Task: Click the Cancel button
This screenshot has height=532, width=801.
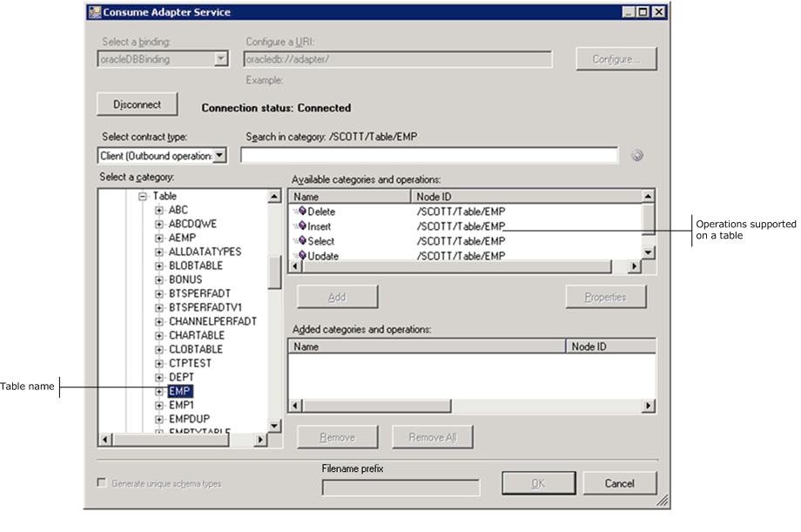Action: [619, 482]
